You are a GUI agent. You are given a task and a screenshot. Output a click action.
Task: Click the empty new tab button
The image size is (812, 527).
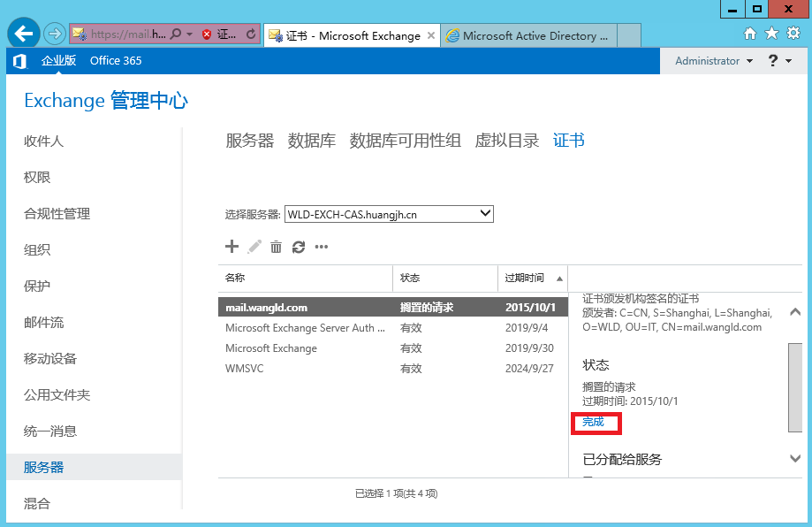[x=629, y=35]
